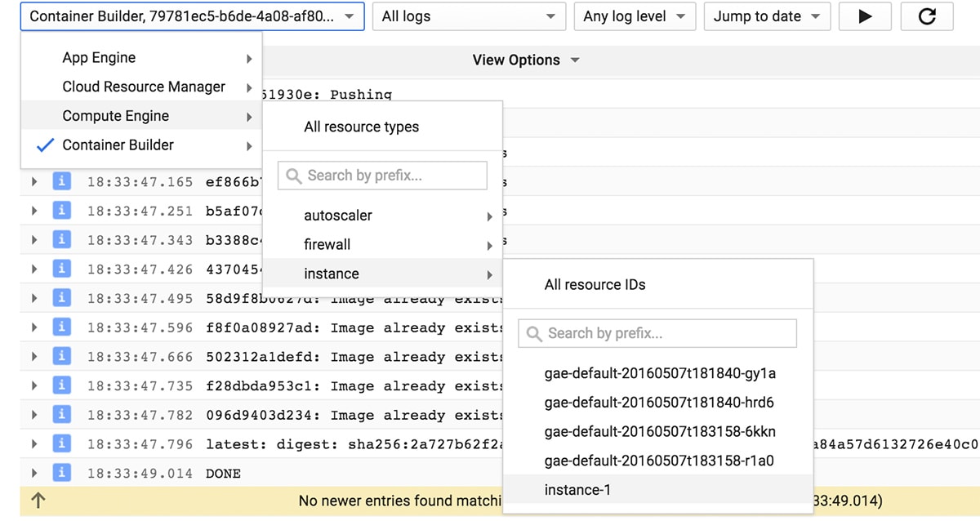Select instance-1 from resource IDs
Viewport: 980px width, 521px height.
[x=658, y=490]
